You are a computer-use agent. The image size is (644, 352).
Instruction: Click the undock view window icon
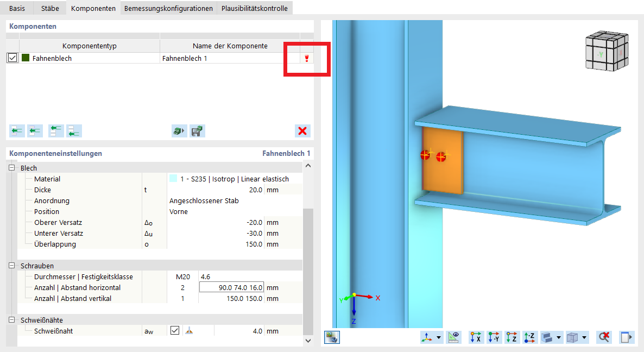pos(626,337)
